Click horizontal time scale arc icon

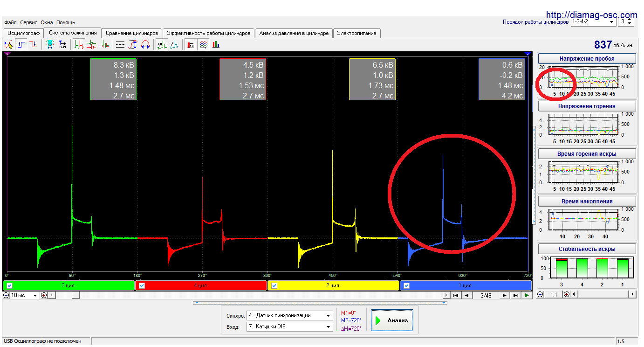pyautogui.click(x=145, y=45)
